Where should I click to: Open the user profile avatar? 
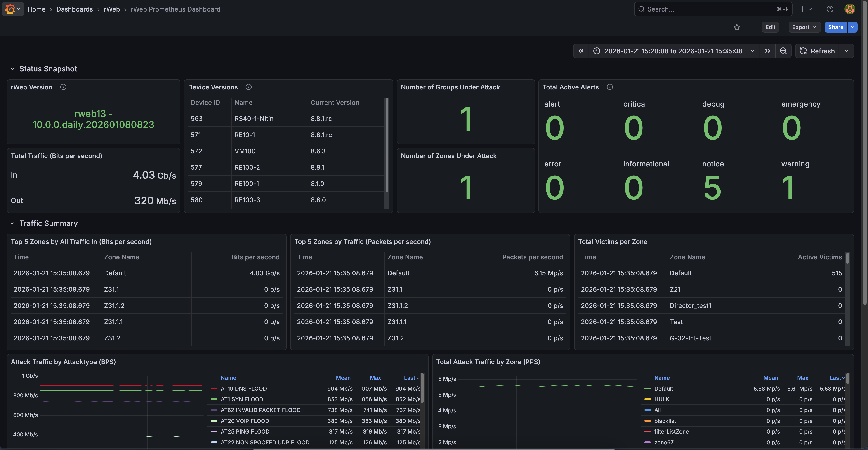pyautogui.click(x=850, y=9)
